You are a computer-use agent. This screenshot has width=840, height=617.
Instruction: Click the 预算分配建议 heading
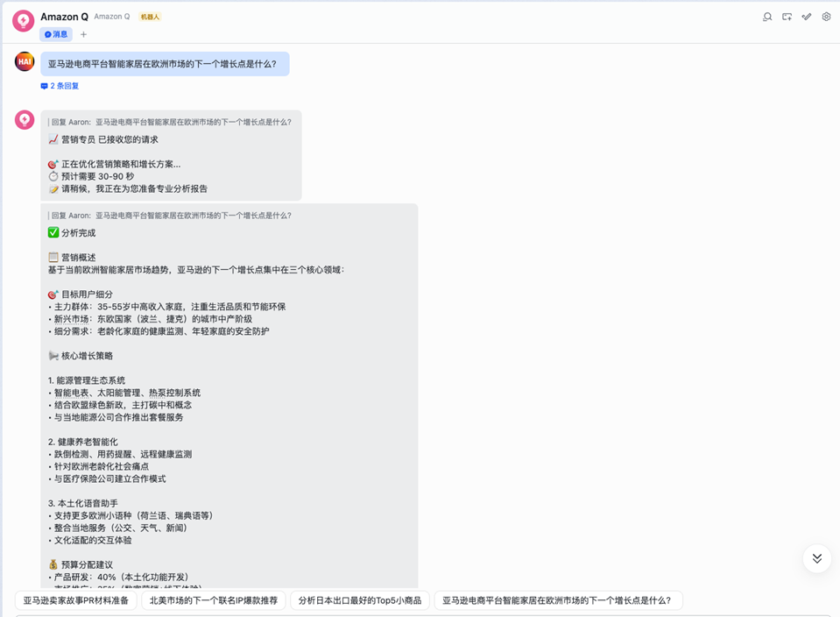81,565
